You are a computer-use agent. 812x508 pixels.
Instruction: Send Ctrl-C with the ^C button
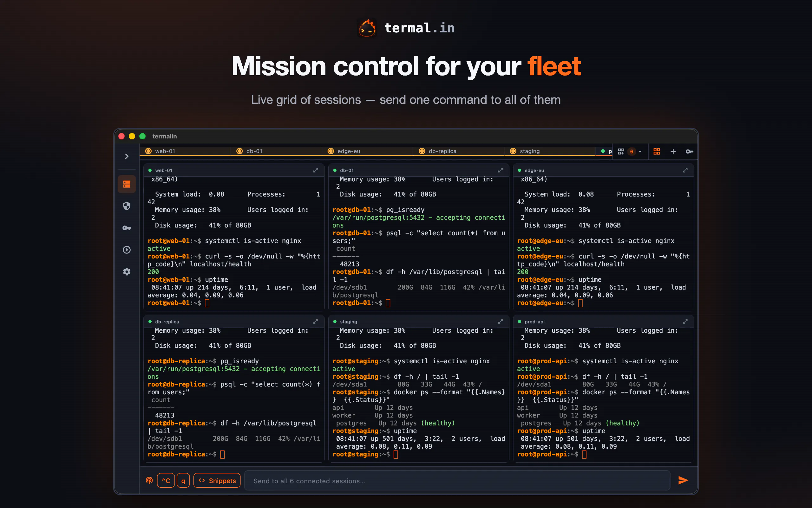166,480
